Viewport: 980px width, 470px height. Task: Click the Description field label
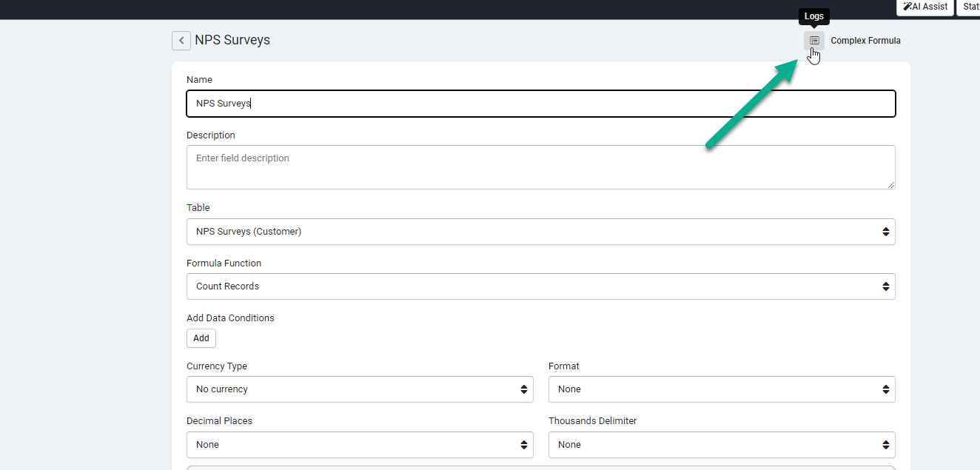211,135
